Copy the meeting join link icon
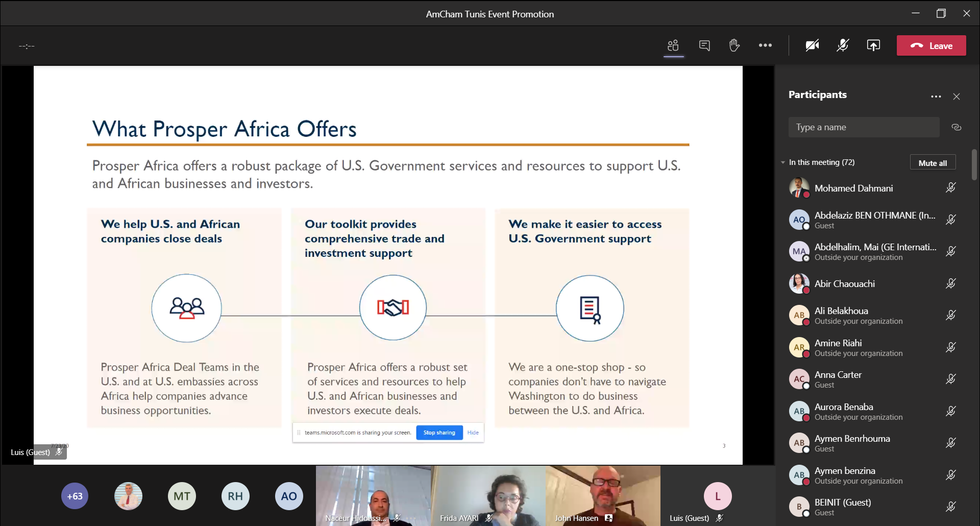 click(x=957, y=127)
